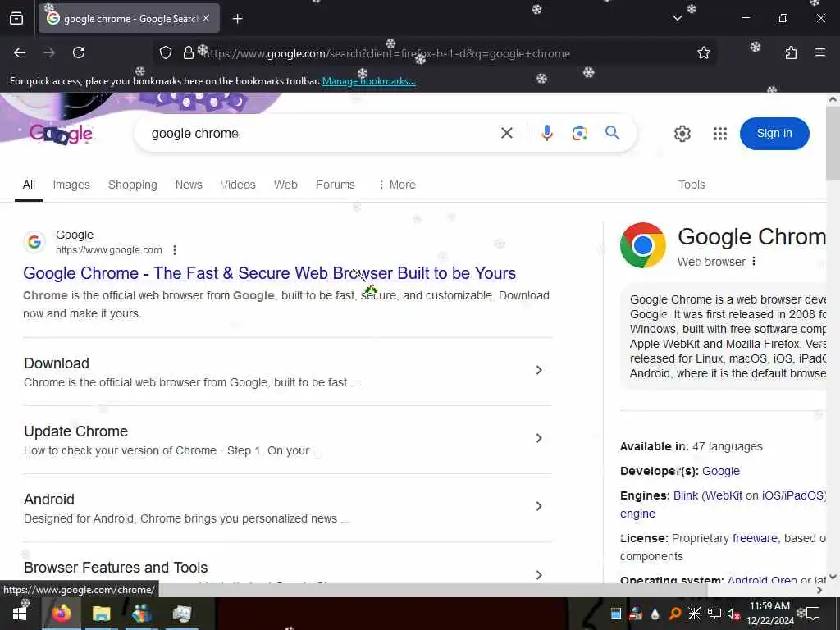Open the notification center icon

click(x=813, y=614)
